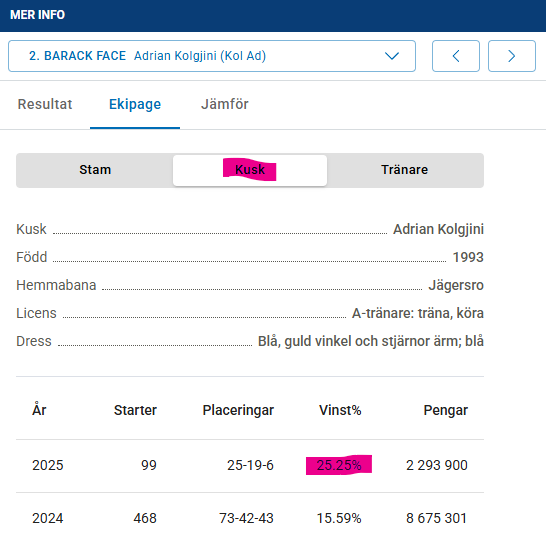Toggle segment to Kusk

(x=250, y=170)
